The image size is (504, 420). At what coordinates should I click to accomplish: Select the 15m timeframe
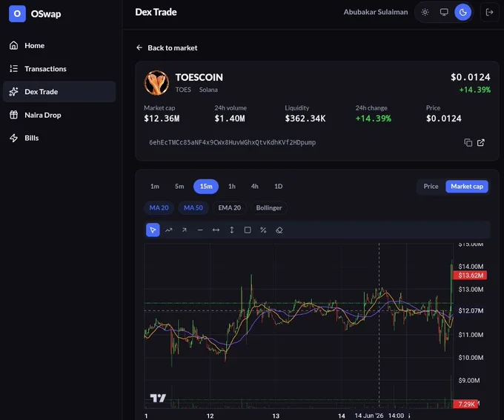[x=206, y=187]
